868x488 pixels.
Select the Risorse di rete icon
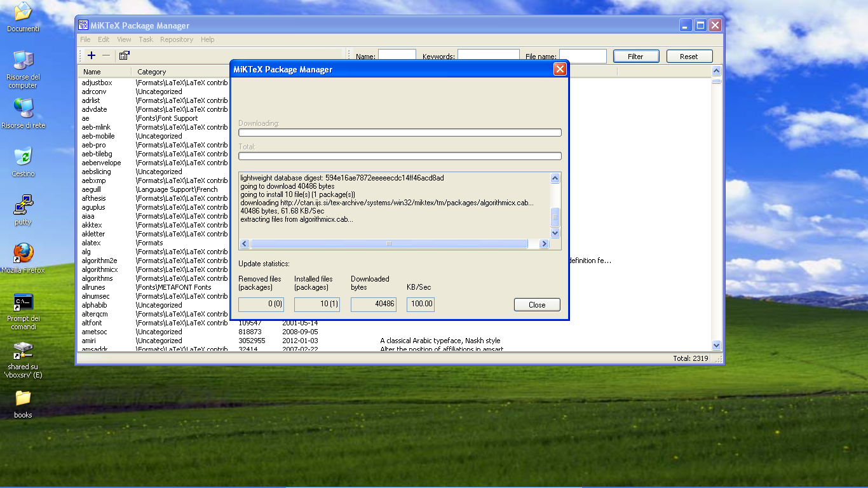pos(23,114)
